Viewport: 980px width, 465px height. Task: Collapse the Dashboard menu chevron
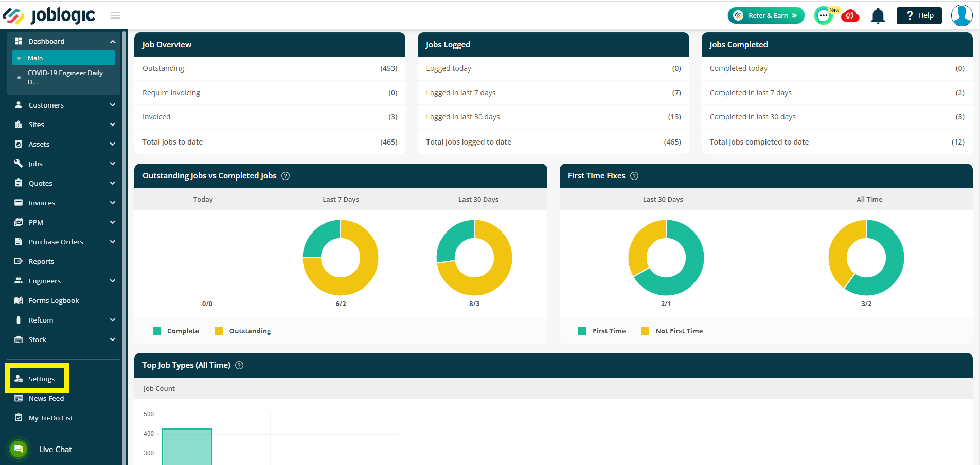[x=113, y=41]
